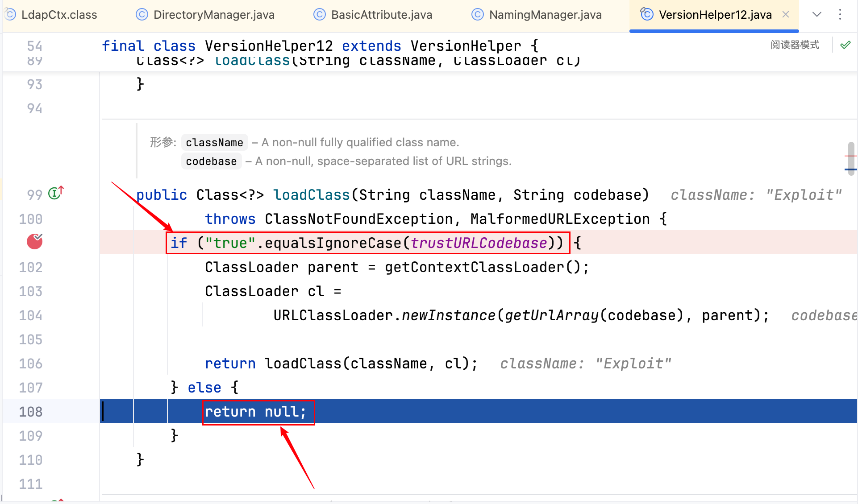
Task: Click the green inspections checkmark icon
Action: [x=845, y=45]
